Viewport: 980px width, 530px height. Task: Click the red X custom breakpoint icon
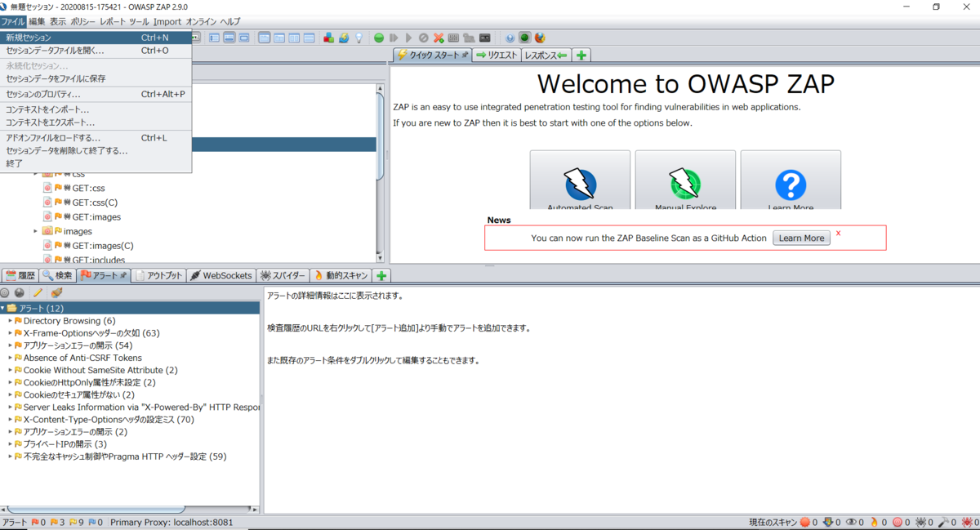(439, 38)
